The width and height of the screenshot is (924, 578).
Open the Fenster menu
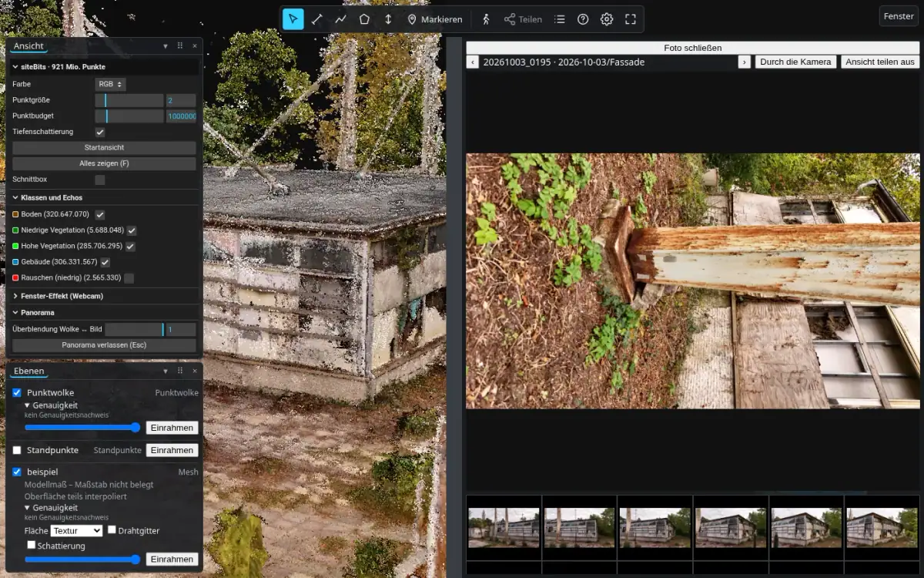click(899, 16)
